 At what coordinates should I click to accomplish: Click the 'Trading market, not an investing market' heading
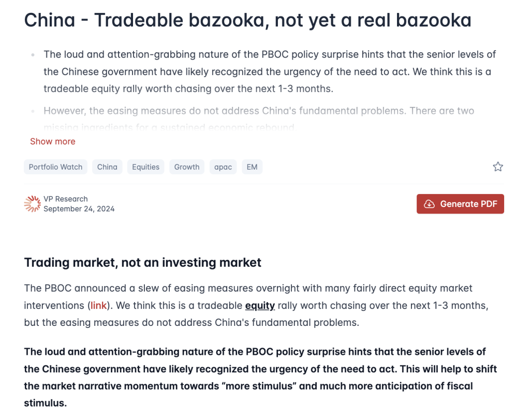(x=143, y=263)
